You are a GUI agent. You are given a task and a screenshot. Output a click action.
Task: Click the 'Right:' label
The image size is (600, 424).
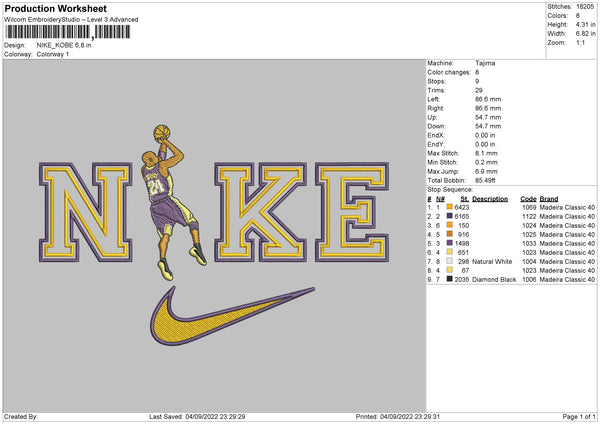point(435,108)
